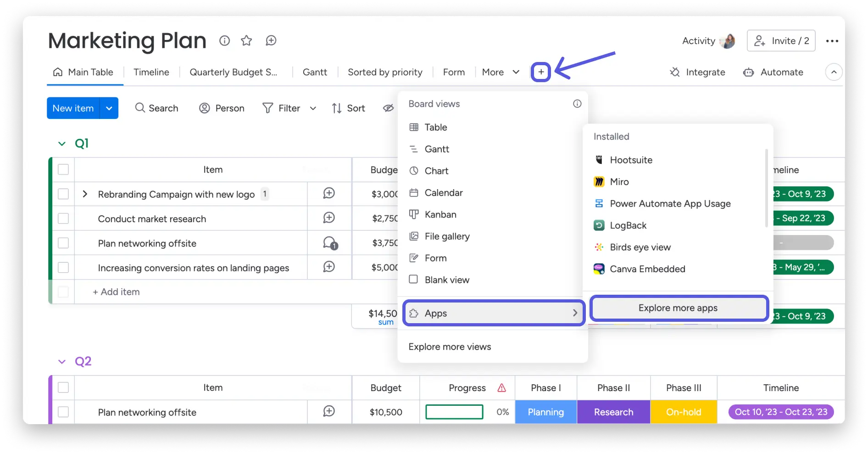
Task: Click the Sort arrows icon
Action: (337, 108)
